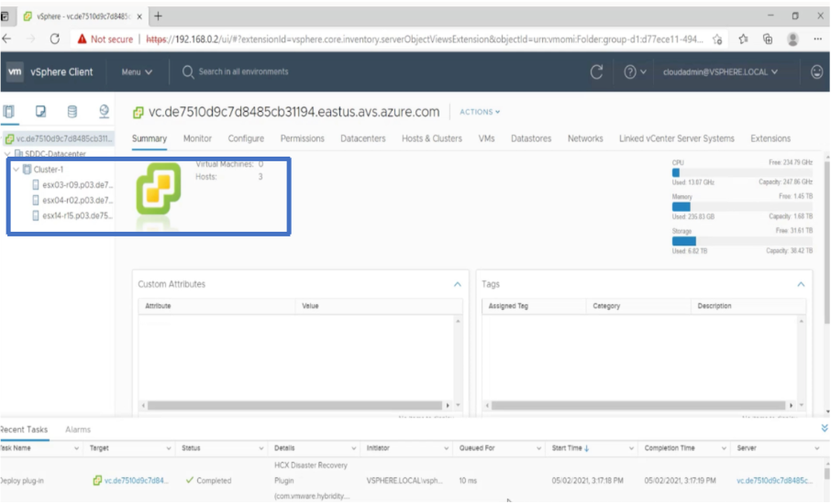Click the Custom Attributes horizontal scrollbar

coord(294,405)
